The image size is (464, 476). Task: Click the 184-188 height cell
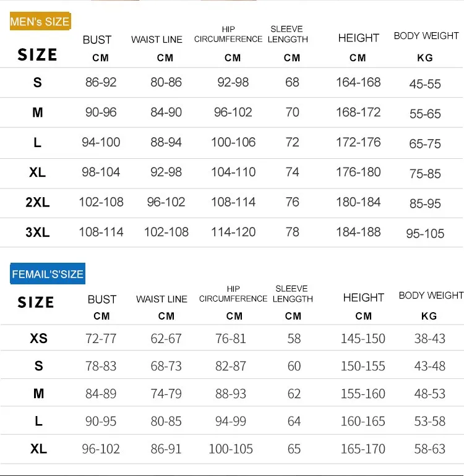pos(358,232)
